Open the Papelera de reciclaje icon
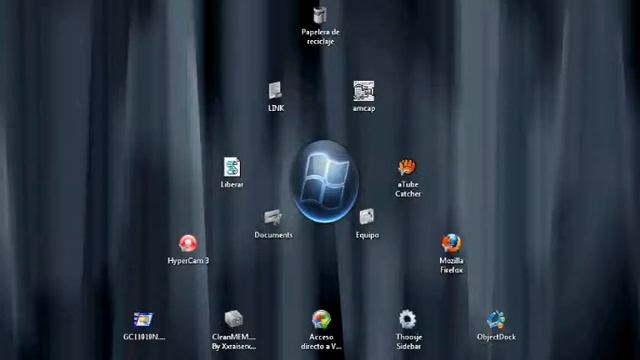640x360 pixels. tap(320, 16)
